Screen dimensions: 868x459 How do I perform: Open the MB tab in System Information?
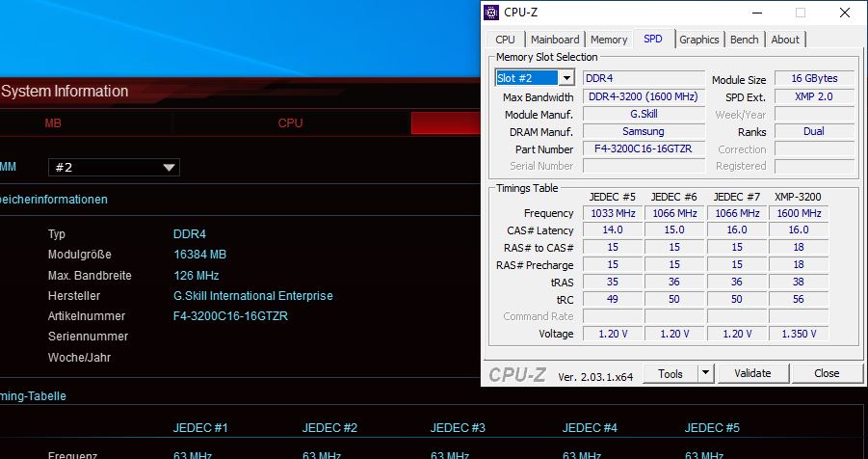(53, 123)
